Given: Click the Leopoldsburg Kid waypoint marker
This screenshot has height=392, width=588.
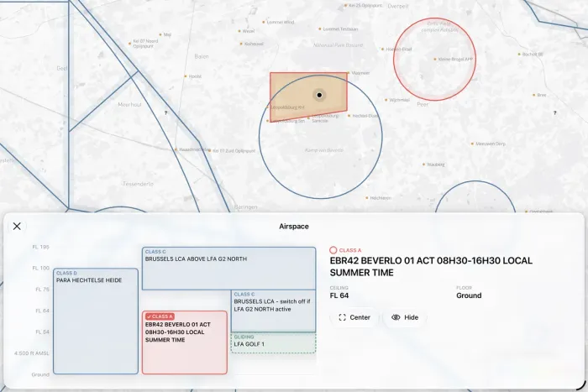Looking at the screenshot, I should point(268,107).
